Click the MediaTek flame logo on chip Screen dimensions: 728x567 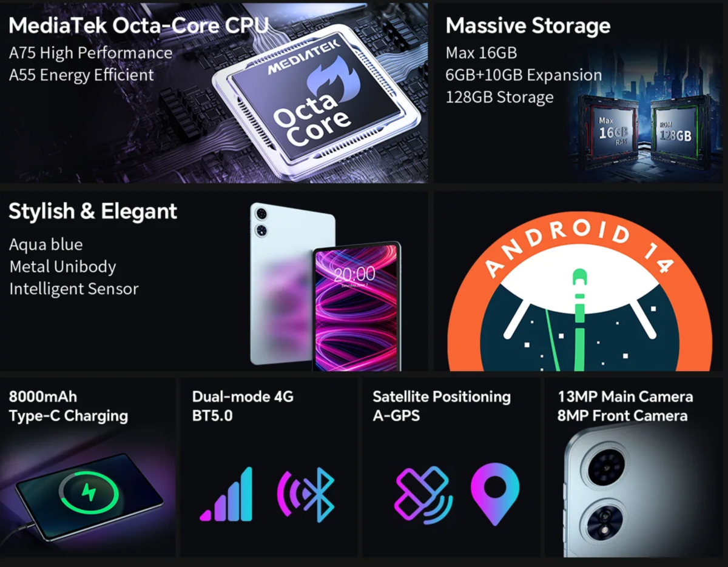pyautogui.click(x=332, y=83)
